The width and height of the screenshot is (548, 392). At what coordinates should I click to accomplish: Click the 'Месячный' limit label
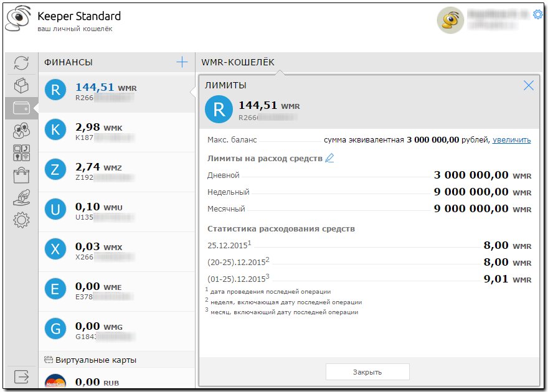click(226, 208)
